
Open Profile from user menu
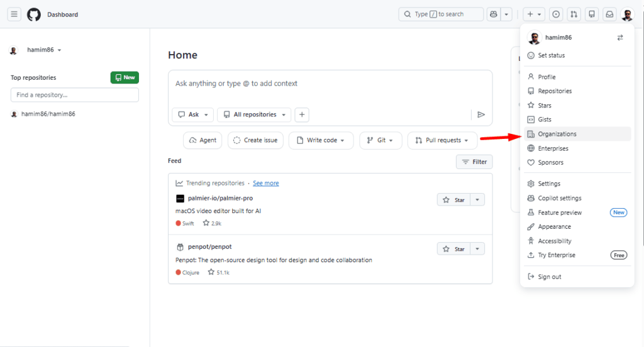tap(577, 77)
